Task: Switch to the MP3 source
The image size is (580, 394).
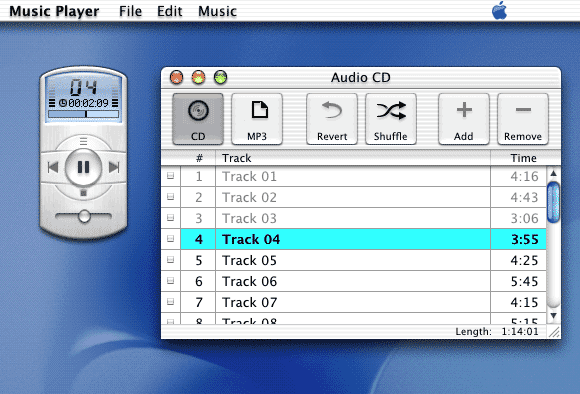Action: (x=257, y=118)
